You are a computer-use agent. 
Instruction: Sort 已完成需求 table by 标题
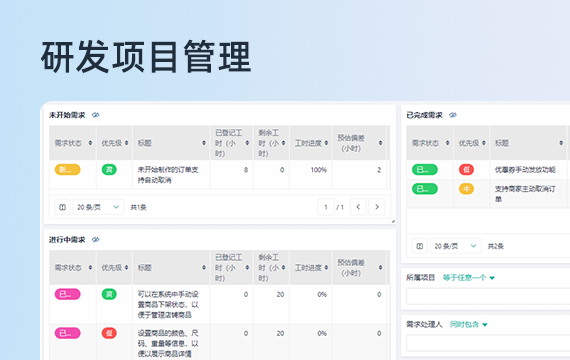pos(561,143)
